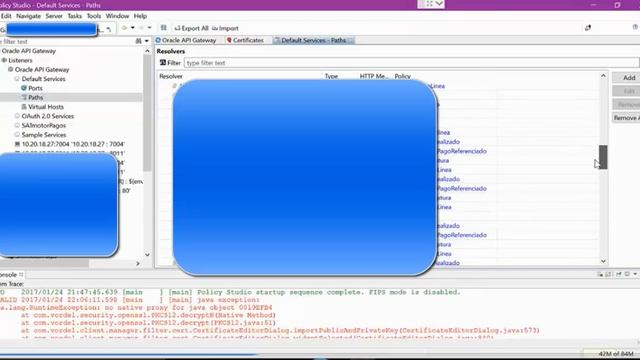Screen dimensions: 640x360
Task: Select Ports in the tree
Action: coord(35,88)
